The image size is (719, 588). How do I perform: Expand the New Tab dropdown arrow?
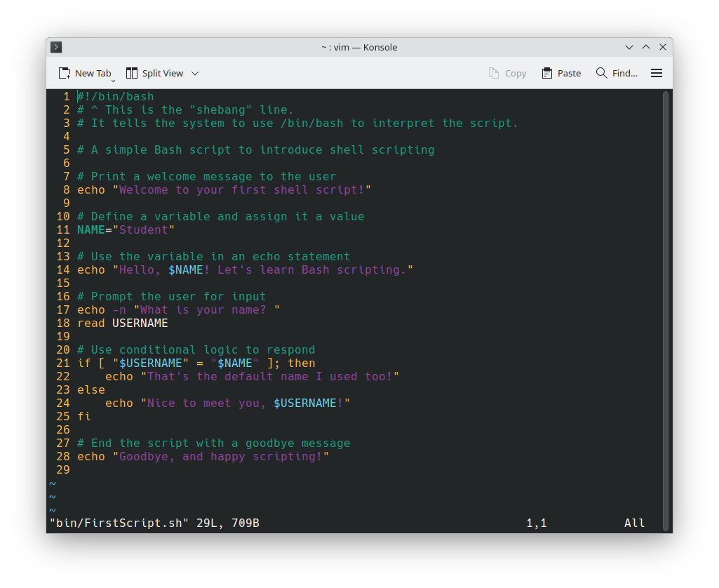point(113,81)
